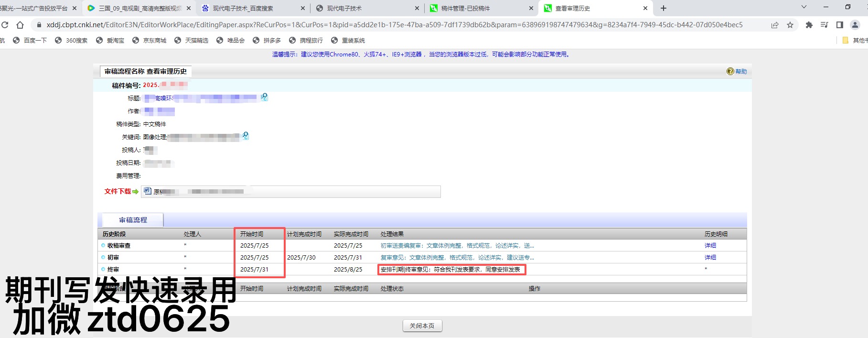This screenshot has height=338, width=868.
Task: Go to browser home page icon
Action: [20, 25]
